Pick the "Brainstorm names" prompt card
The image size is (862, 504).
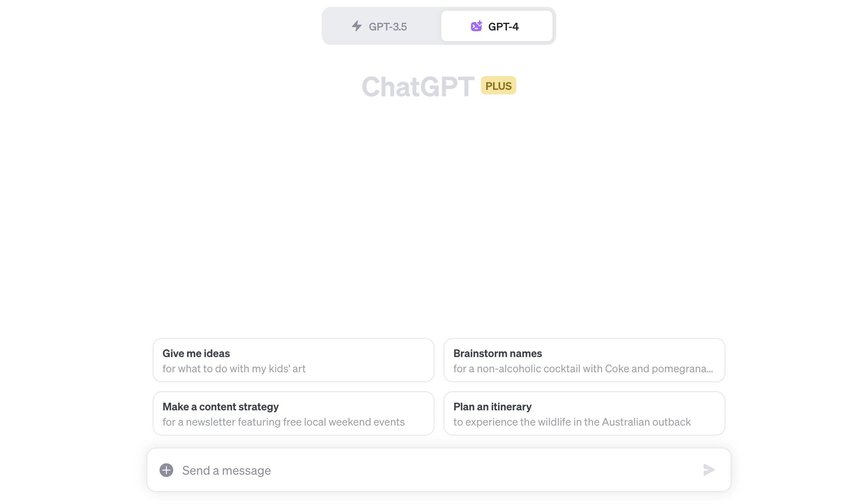coord(584,360)
